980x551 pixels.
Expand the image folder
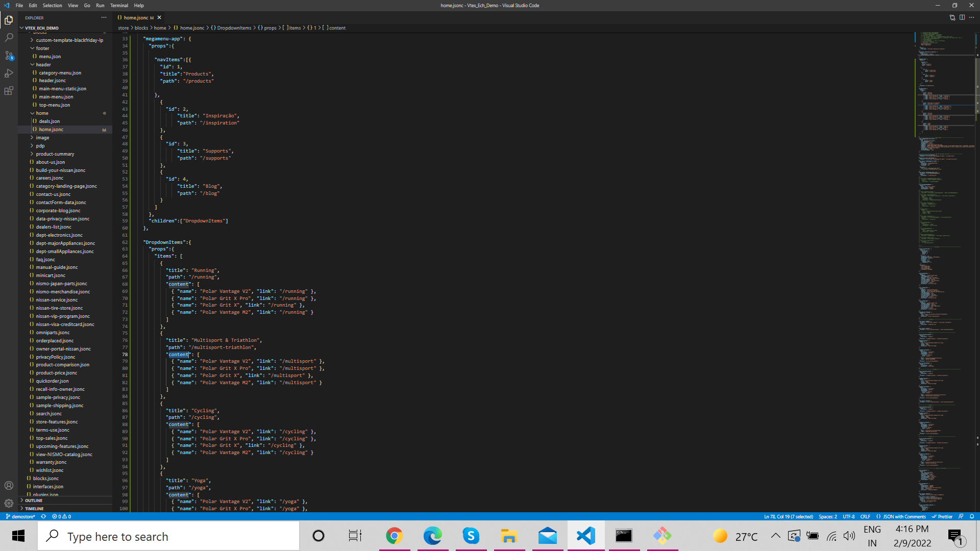tap(42, 138)
